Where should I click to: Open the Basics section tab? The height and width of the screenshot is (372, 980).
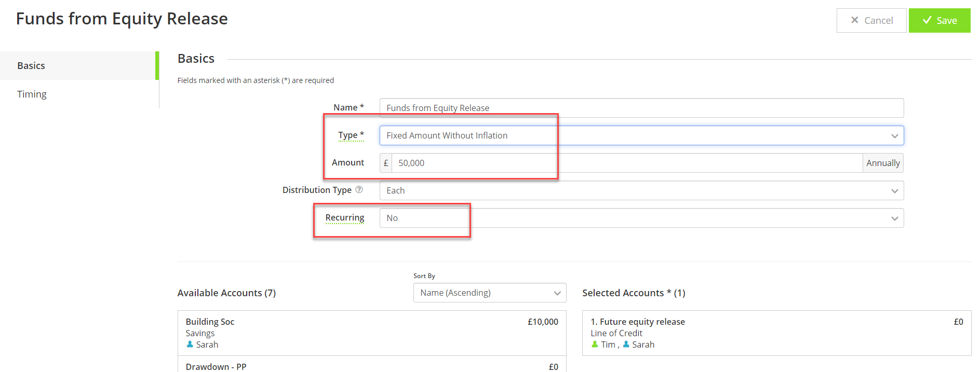tap(79, 65)
